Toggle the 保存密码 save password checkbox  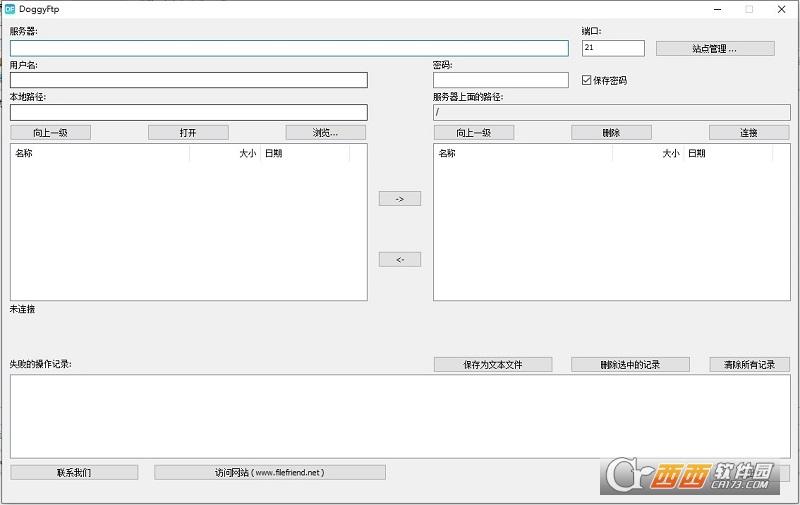[x=587, y=80]
